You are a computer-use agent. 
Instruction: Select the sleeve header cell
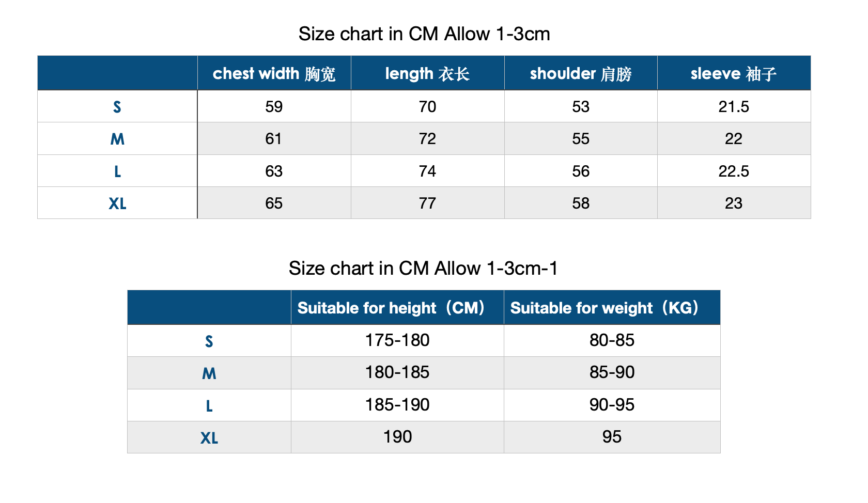click(734, 73)
